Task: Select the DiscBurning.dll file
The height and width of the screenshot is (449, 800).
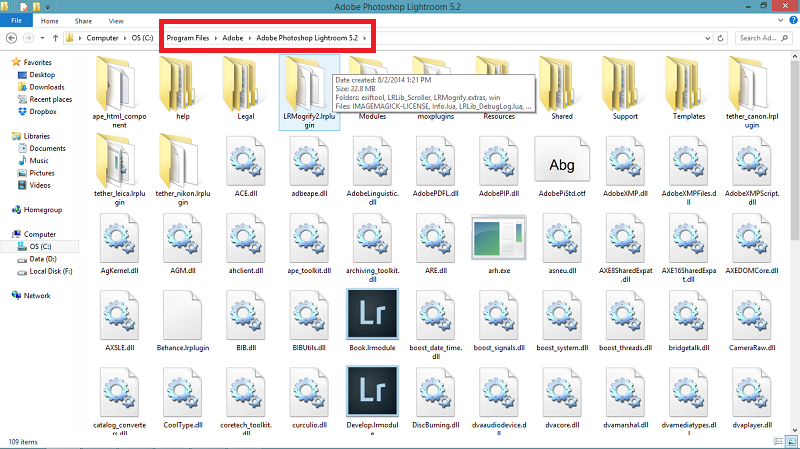Action: [435, 398]
